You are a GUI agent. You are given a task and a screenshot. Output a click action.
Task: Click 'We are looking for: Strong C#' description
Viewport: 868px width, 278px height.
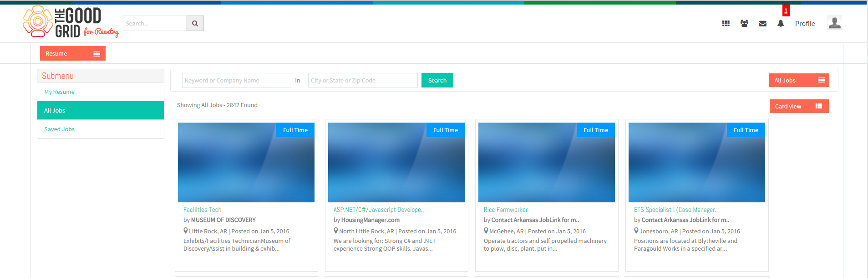click(385, 245)
